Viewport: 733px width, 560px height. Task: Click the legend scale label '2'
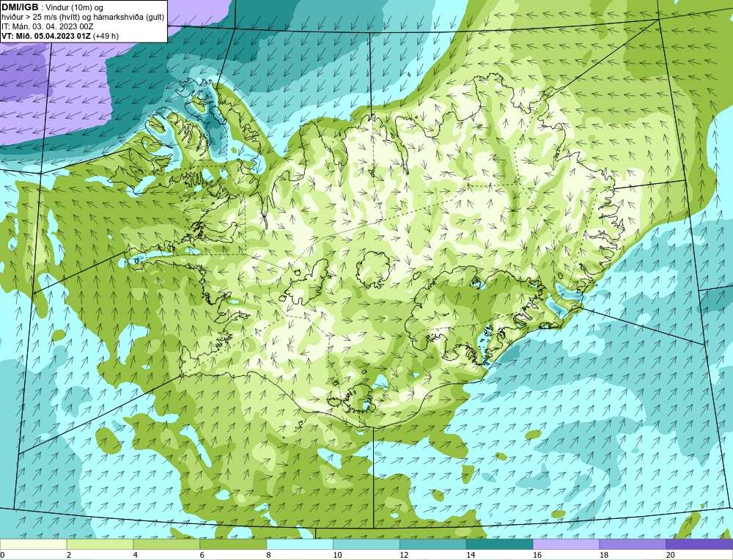[69, 555]
